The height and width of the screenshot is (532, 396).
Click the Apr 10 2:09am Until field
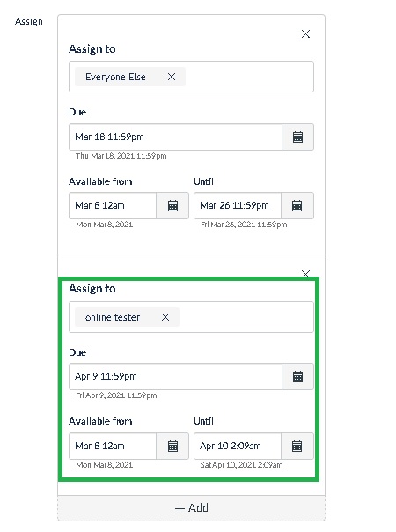pos(238,446)
